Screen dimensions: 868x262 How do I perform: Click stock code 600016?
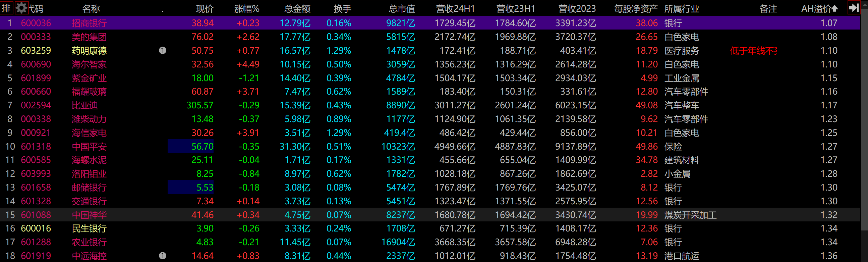pos(36,228)
